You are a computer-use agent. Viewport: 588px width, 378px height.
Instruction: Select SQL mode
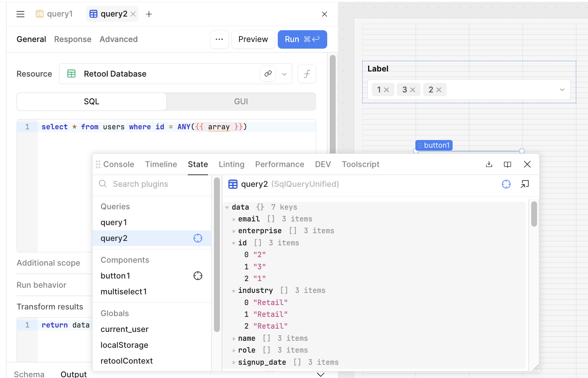91,102
